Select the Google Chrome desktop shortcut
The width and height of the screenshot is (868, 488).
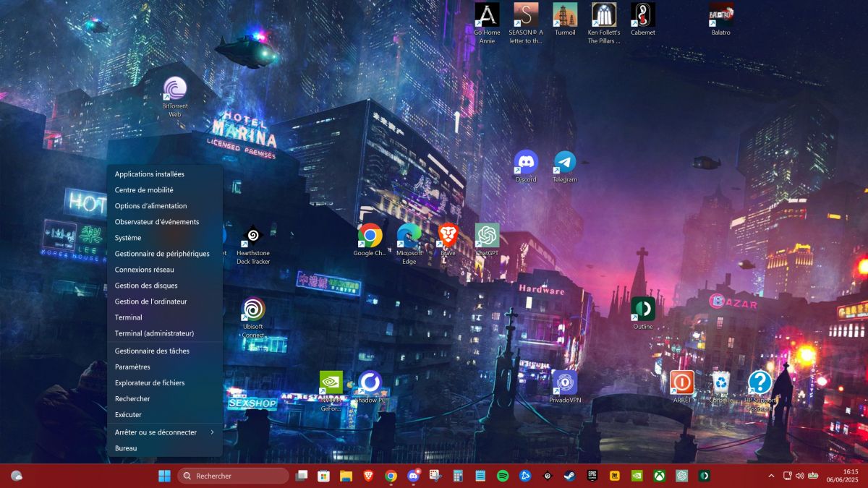tap(370, 241)
